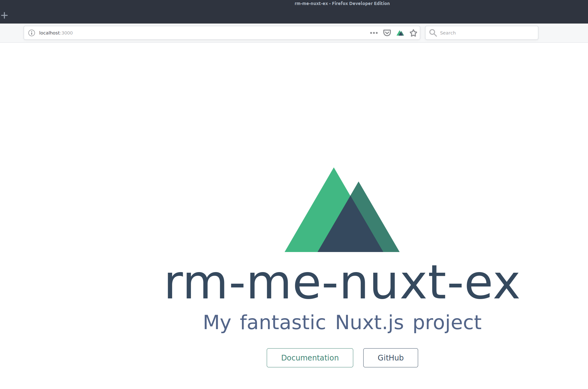588x389 pixels.
Task: Toggle Pocket saving for localhost page
Action: [387, 33]
